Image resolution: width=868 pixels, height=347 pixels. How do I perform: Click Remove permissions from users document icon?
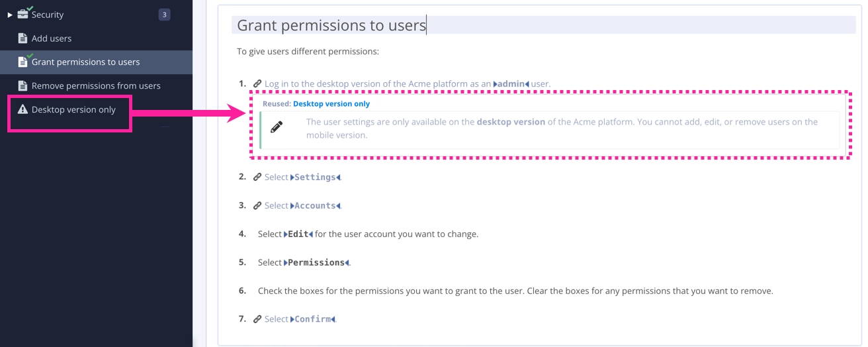point(22,86)
